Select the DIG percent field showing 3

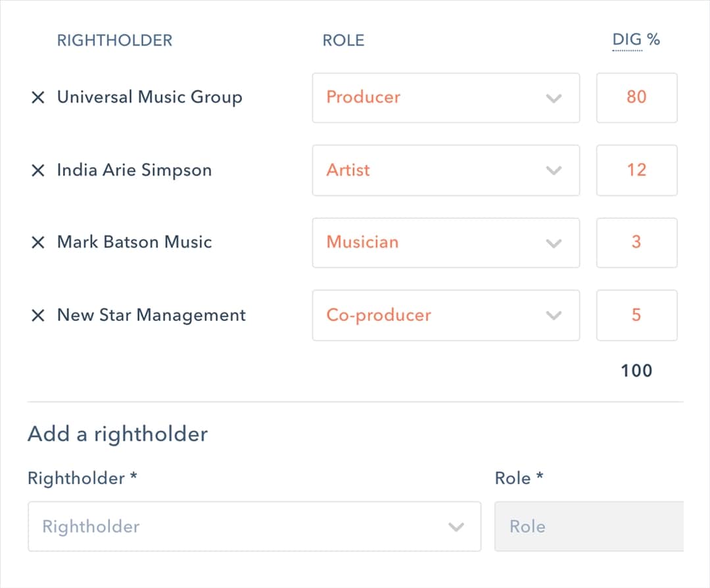(636, 243)
